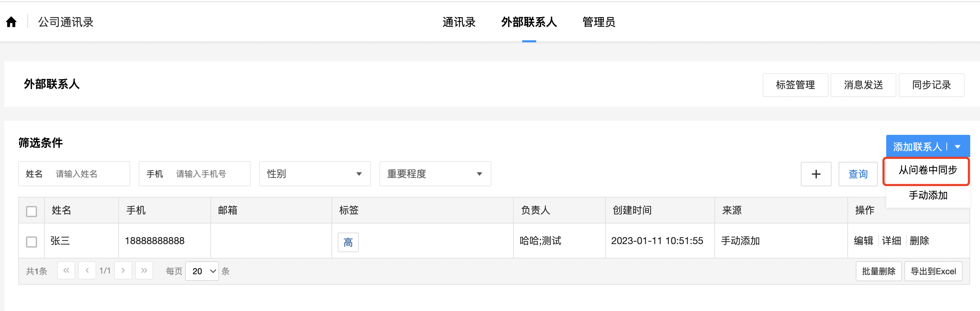980x311 pixels.
Task: Switch to the 通讯录 tab
Action: click(459, 22)
